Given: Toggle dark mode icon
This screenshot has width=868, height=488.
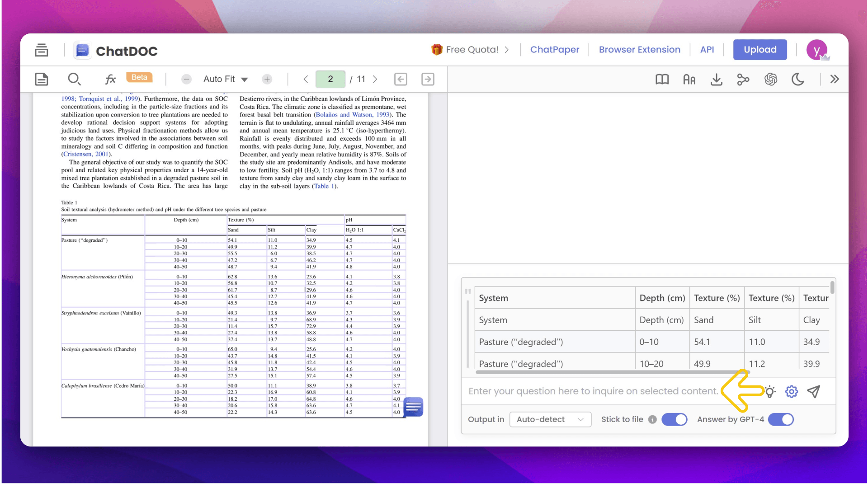Looking at the screenshot, I should pos(798,79).
